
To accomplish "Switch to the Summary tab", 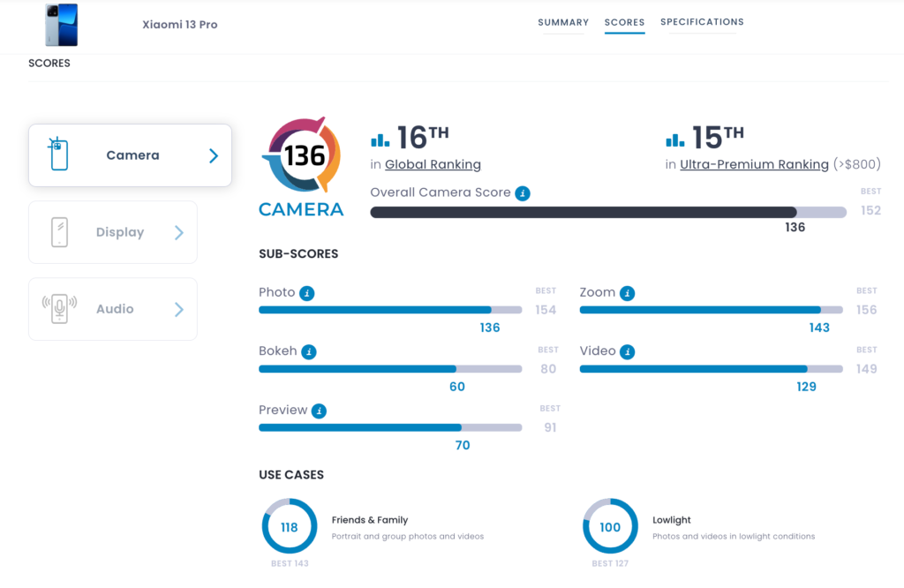I will tap(563, 22).
